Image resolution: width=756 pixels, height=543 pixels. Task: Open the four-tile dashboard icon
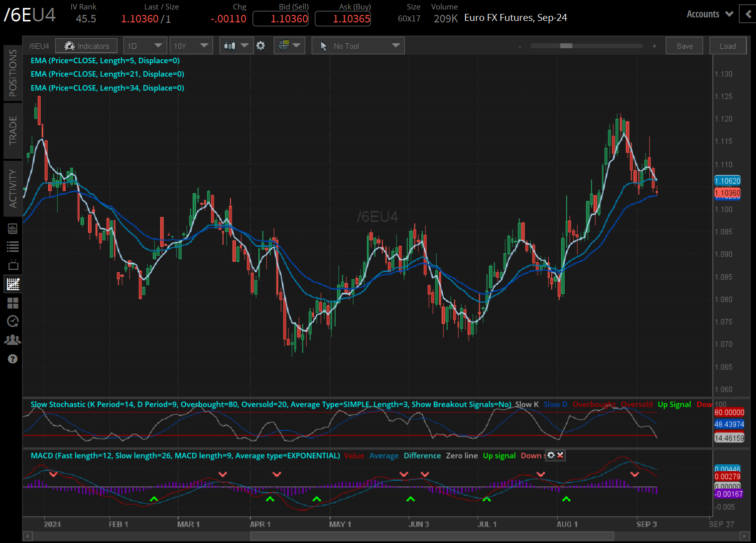[x=13, y=303]
